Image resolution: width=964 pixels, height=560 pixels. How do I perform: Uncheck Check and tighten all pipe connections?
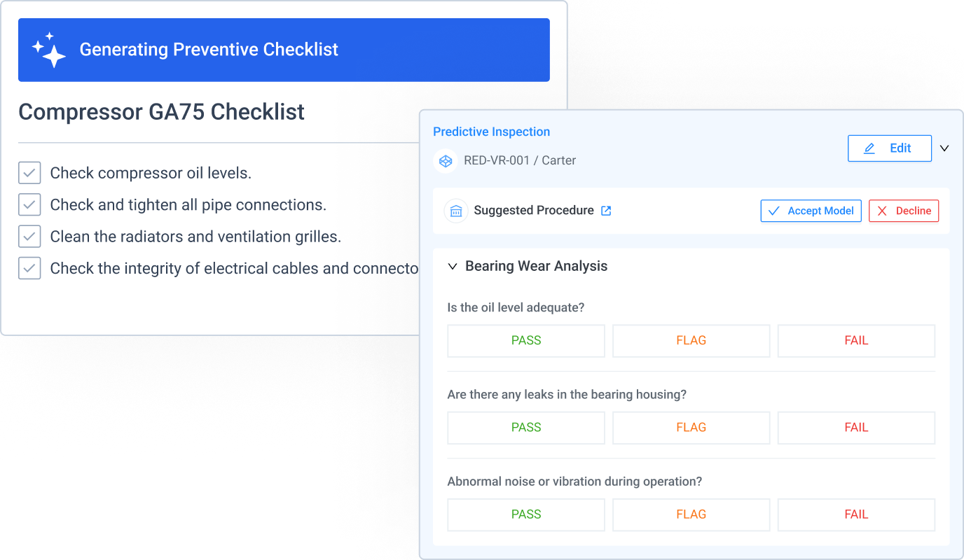point(29,205)
